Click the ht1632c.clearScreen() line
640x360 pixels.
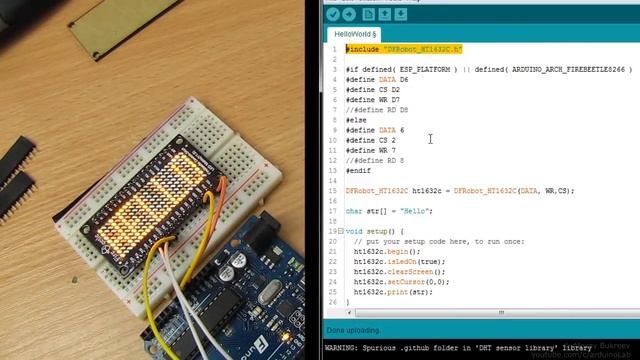point(400,272)
